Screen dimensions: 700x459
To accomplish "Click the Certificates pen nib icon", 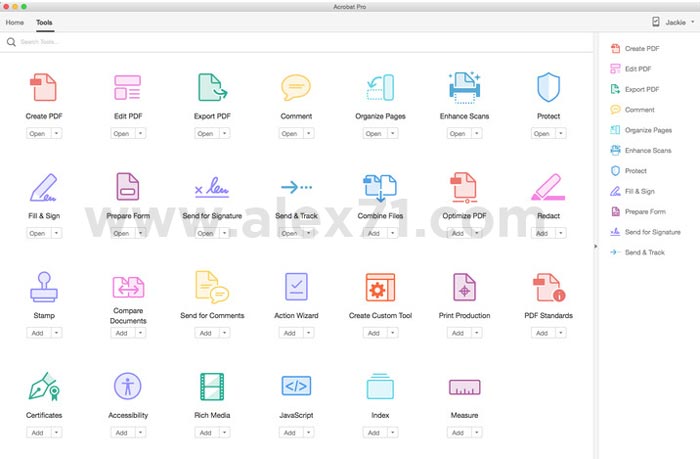I will tap(44, 387).
